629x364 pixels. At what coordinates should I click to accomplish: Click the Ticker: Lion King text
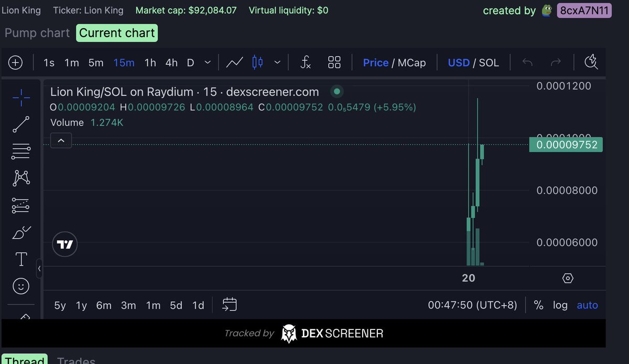point(88,10)
